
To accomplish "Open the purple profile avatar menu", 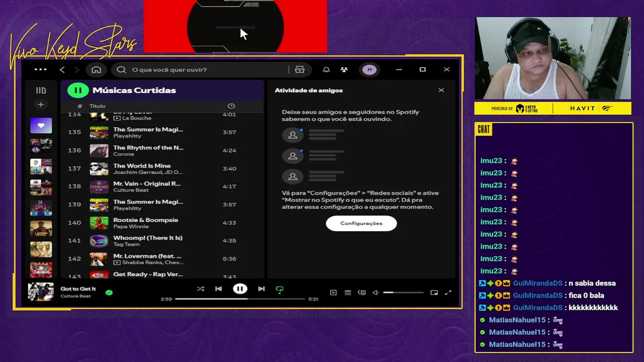I will click(x=370, y=69).
